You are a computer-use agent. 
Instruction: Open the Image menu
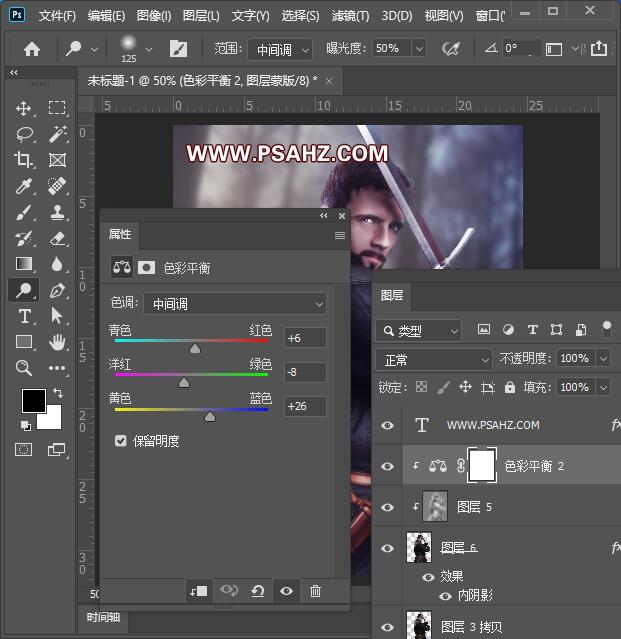[154, 16]
